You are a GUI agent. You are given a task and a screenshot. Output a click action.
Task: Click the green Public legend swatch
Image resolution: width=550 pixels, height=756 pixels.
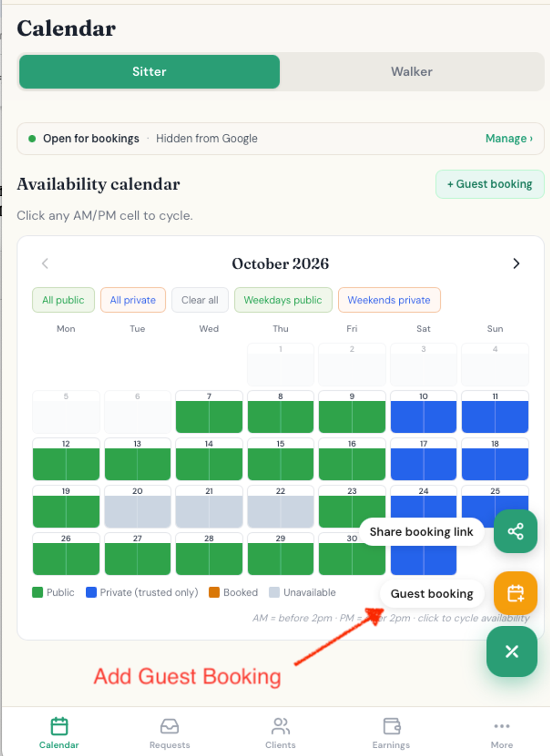[x=38, y=592]
